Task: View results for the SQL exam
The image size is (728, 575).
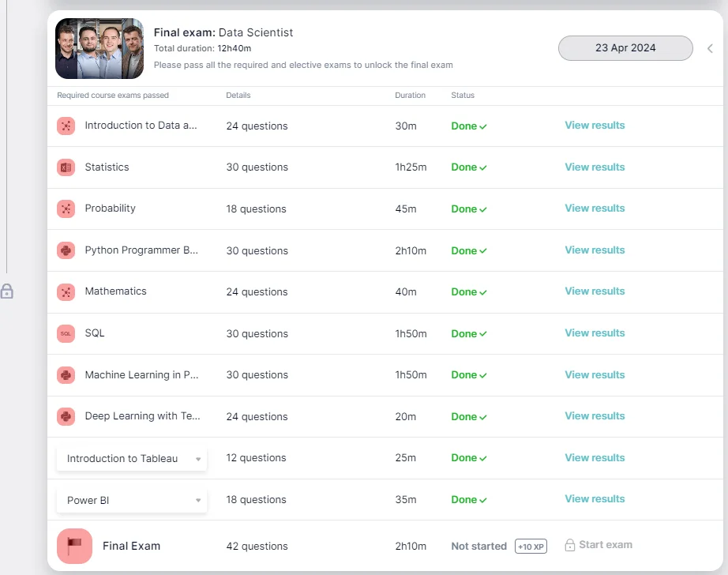Action: click(595, 333)
